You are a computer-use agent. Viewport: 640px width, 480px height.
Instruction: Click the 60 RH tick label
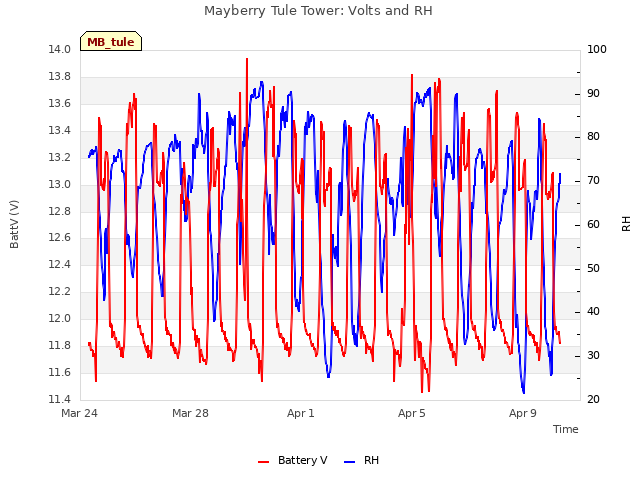pyautogui.click(x=593, y=225)
